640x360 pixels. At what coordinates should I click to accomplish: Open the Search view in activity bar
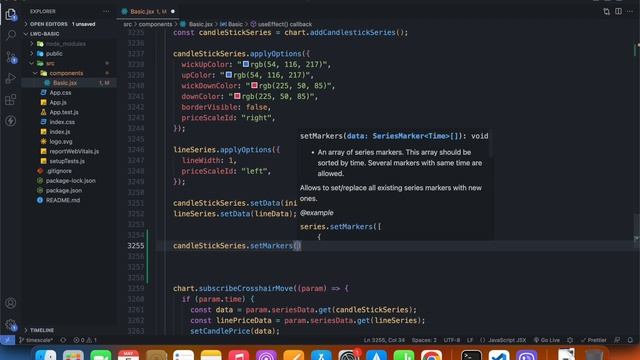(11, 35)
